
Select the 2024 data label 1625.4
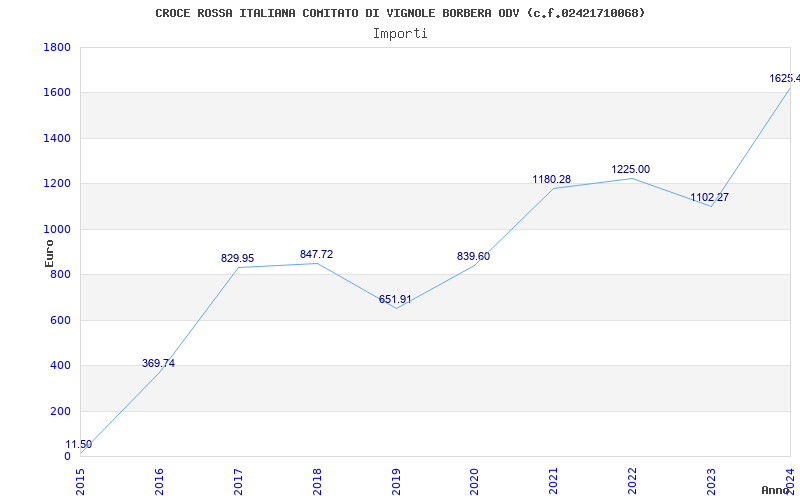(784, 79)
